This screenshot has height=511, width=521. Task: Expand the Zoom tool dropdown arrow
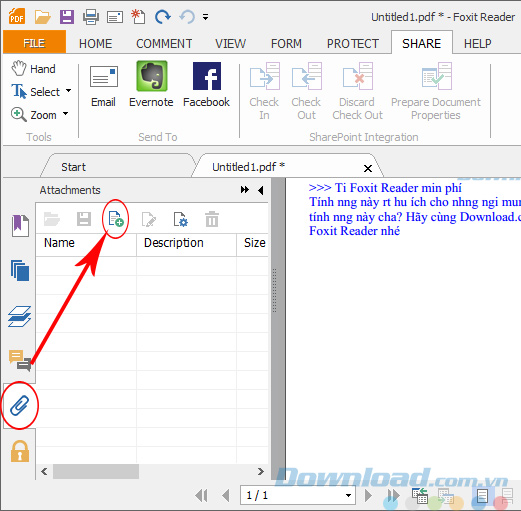[x=65, y=114]
